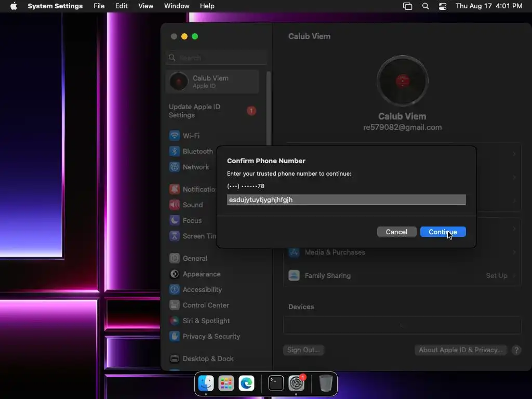Click Update Apple ID Settings row
The width and height of the screenshot is (532, 399).
pos(212,111)
